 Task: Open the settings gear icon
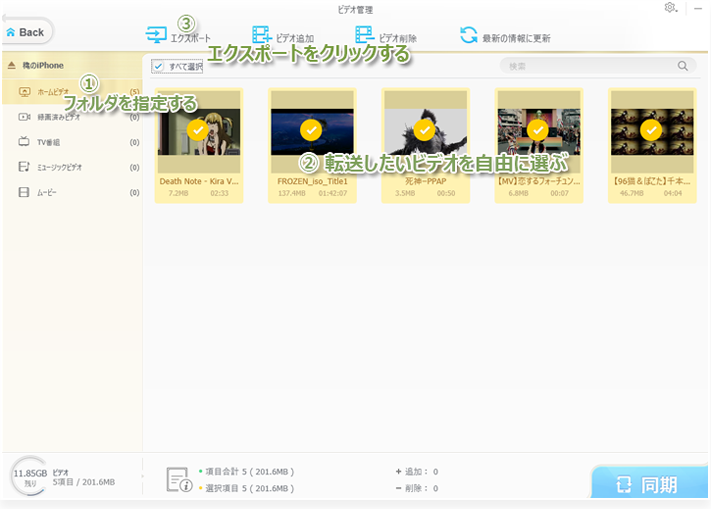670,7
